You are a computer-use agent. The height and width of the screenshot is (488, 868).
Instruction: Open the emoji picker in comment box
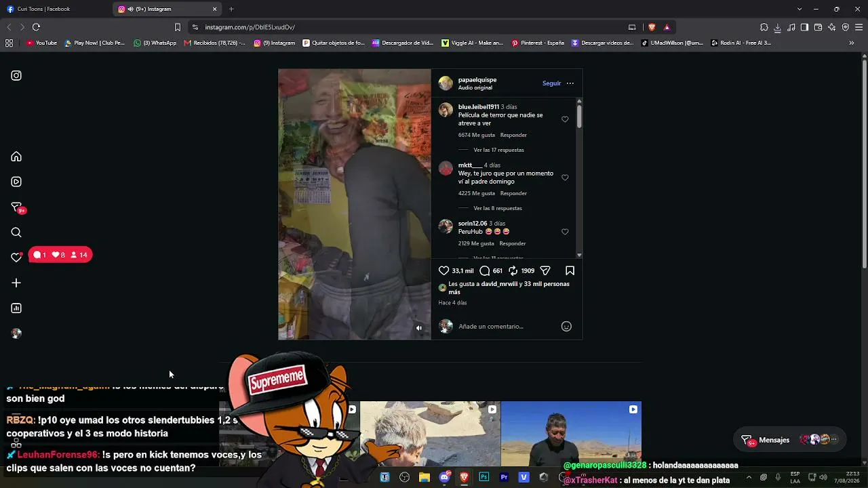[566, 326]
